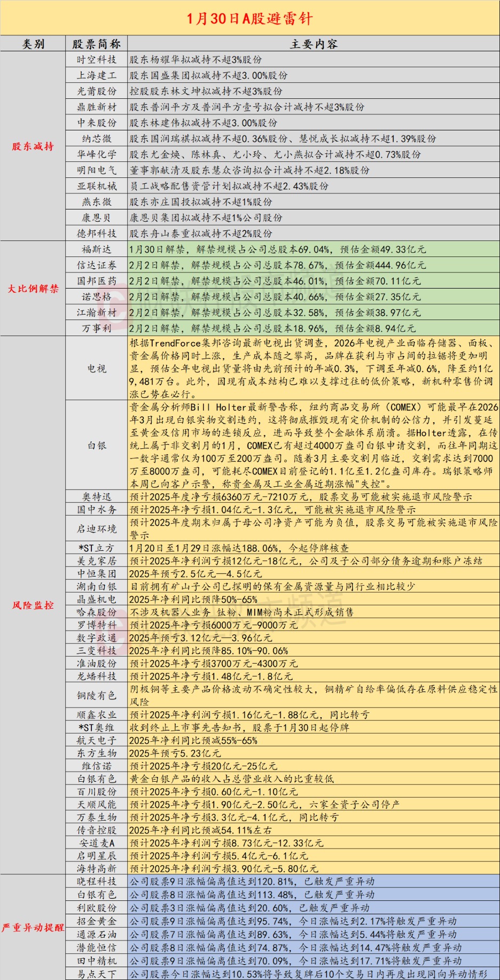Image resolution: width=500 pixels, height=980 pixels.
Task: Select stock name '华峰化学'
Action: 97,154
